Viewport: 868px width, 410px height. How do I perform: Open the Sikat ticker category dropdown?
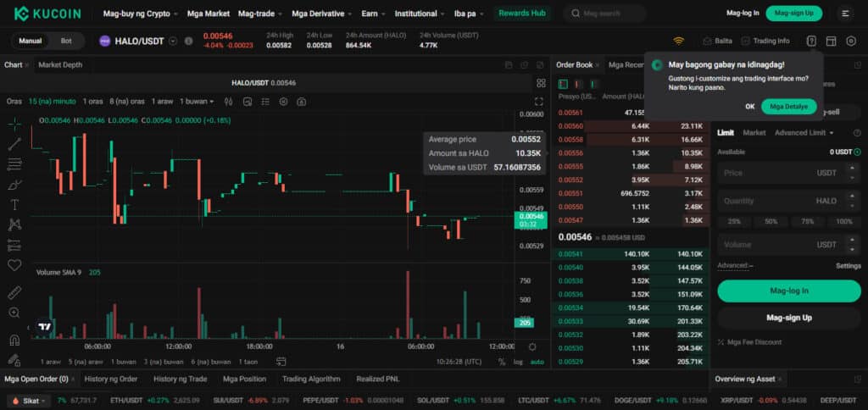point(31,401)
